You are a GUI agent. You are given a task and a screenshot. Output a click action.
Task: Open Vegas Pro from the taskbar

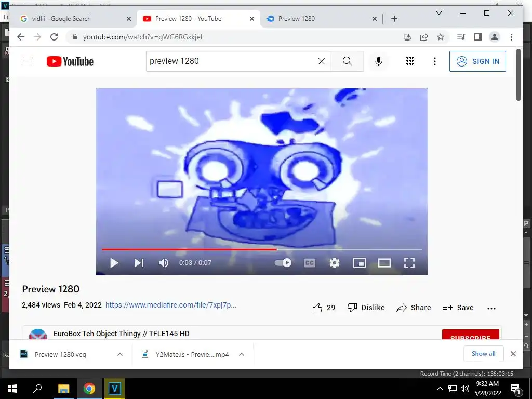point(115,389)
